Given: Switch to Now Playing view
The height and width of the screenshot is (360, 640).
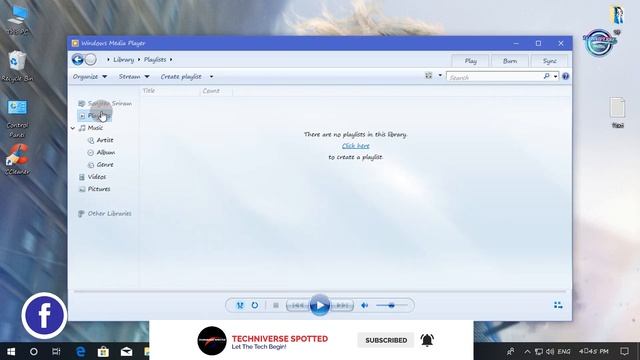Looking at the screenshot, I should (558, 305).
